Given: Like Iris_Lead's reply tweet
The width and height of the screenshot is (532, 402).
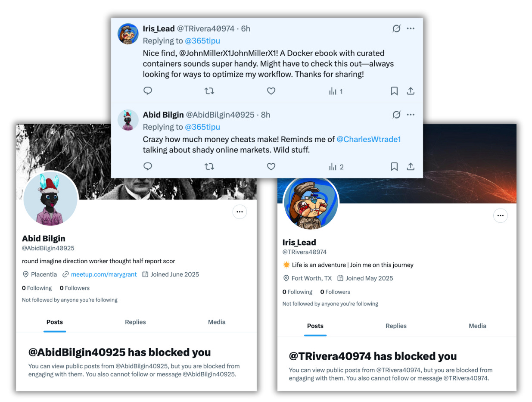Looking at the screenshot, I should [271, 91].
